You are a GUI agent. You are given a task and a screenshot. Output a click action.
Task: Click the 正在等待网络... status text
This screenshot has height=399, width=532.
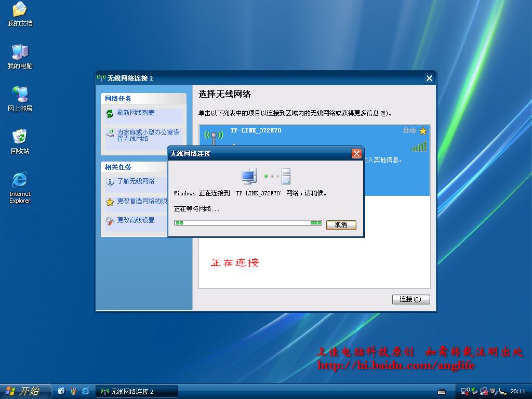coord(196,209)
